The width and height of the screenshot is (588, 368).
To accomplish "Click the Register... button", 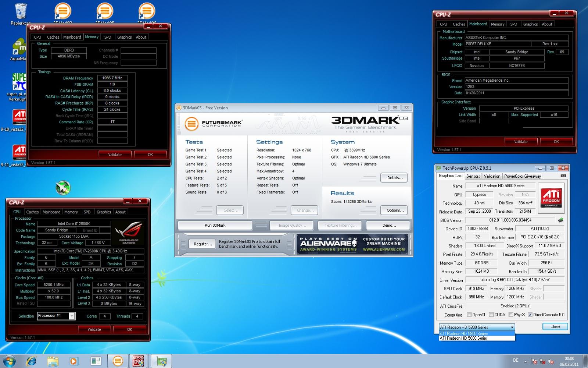I will click(202, 244).
